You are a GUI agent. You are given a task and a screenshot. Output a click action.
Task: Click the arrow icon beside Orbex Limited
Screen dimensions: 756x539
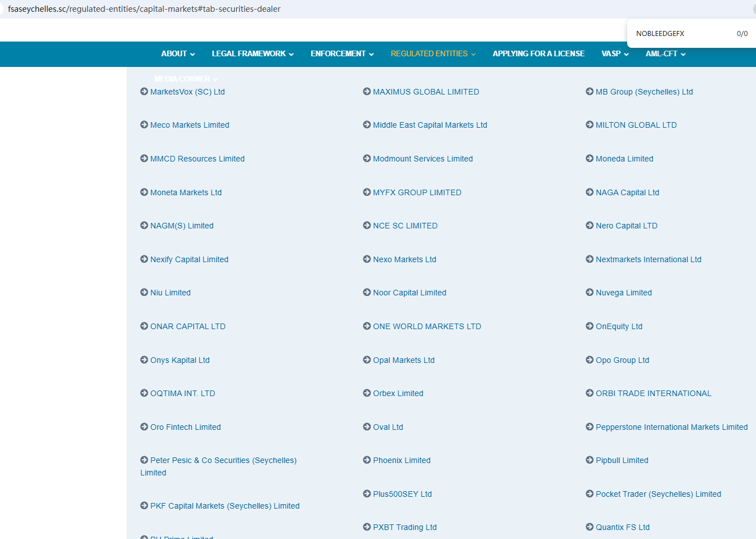[x=367, y=393]
